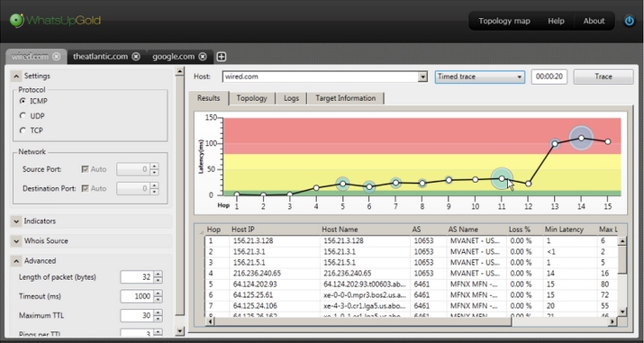644x343 pixels.
Task: Increase the Timeout stepper
Action: click(159, 293)
